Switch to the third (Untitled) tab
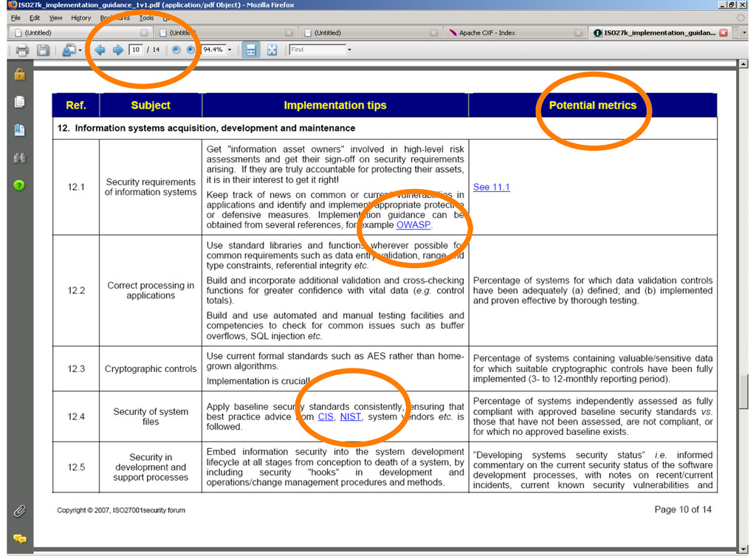The height and width of the screenshot is (556, 756). pyautogui.click(x=371, y=32)
